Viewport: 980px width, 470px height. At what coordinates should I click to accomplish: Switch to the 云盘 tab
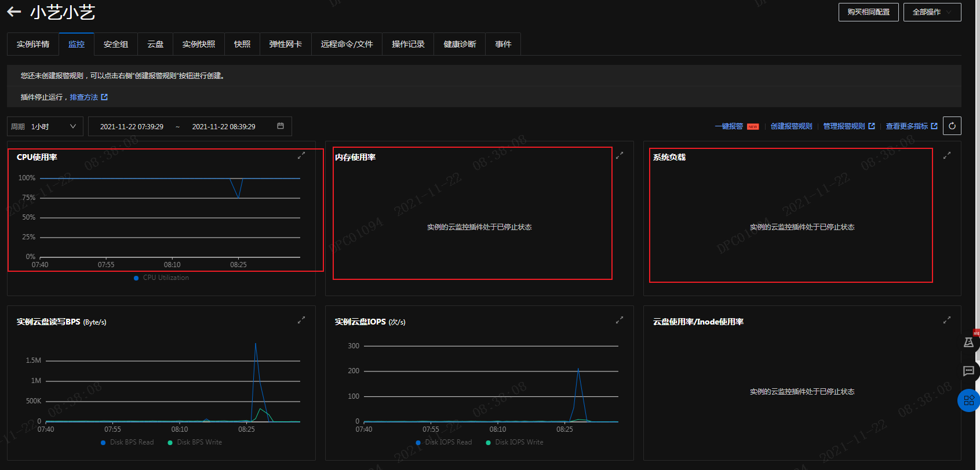[155, 44]
